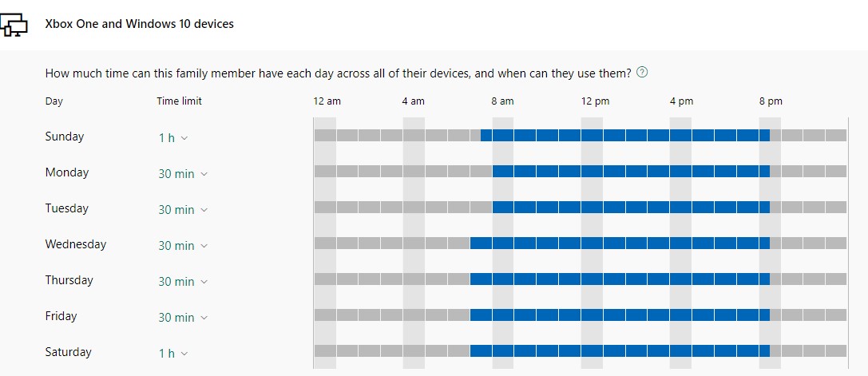The image size is (868, 376).
Task: Click the Sunday day label
Action: tap(65, 137)
